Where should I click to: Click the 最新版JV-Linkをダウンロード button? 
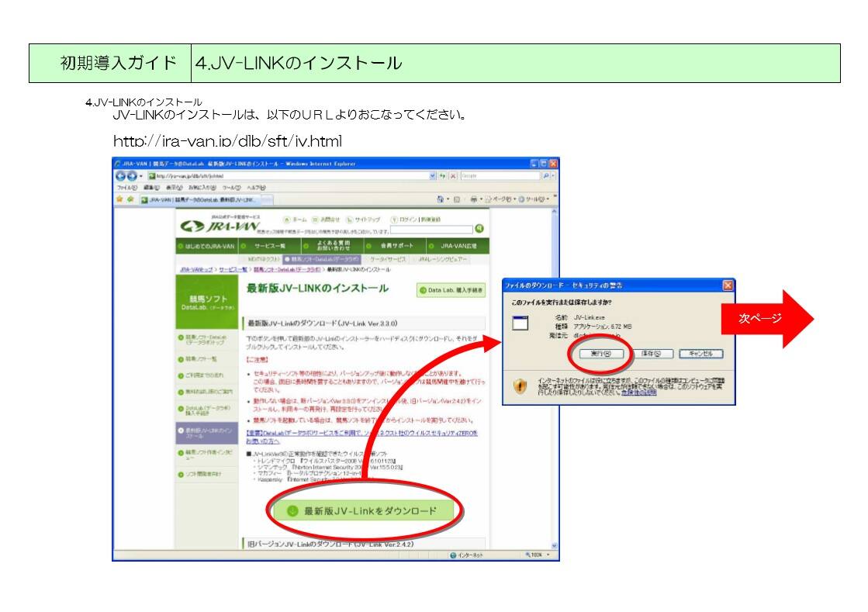click(365, 510)
